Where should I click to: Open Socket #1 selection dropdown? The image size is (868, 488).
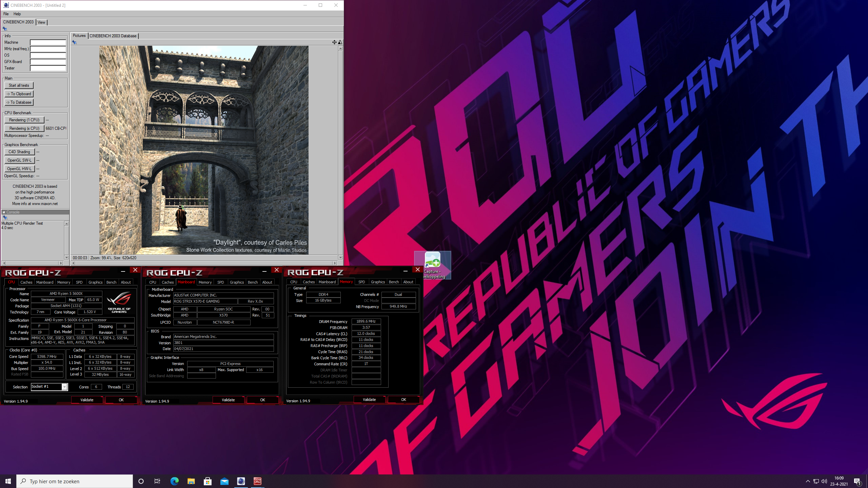tap(64, 387)
